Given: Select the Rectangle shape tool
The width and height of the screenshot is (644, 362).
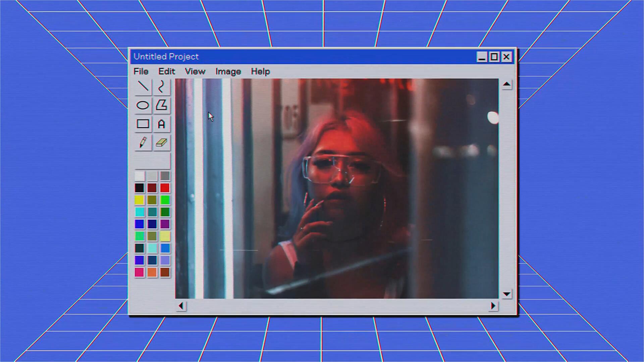Looking at the screenshot, I should coord(143,124).
